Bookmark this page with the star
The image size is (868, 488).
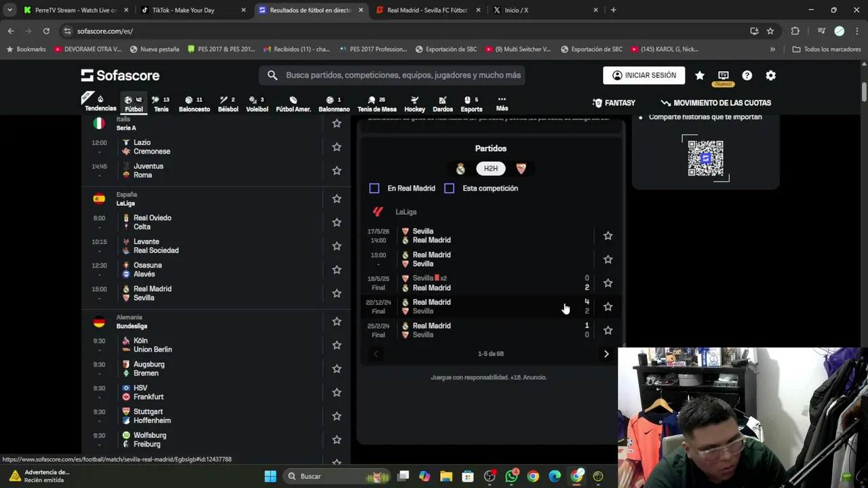(x=770, y=30)
